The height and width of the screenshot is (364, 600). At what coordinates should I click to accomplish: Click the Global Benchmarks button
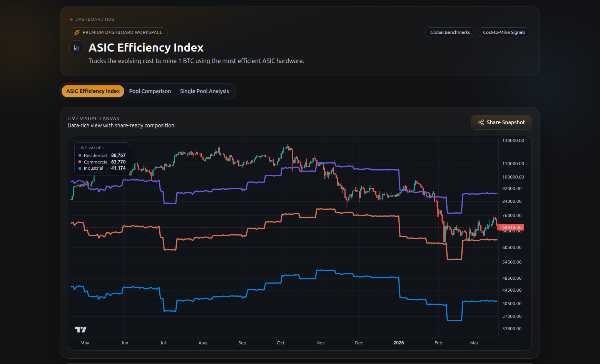pyautogui.click(x=450, y=32)
